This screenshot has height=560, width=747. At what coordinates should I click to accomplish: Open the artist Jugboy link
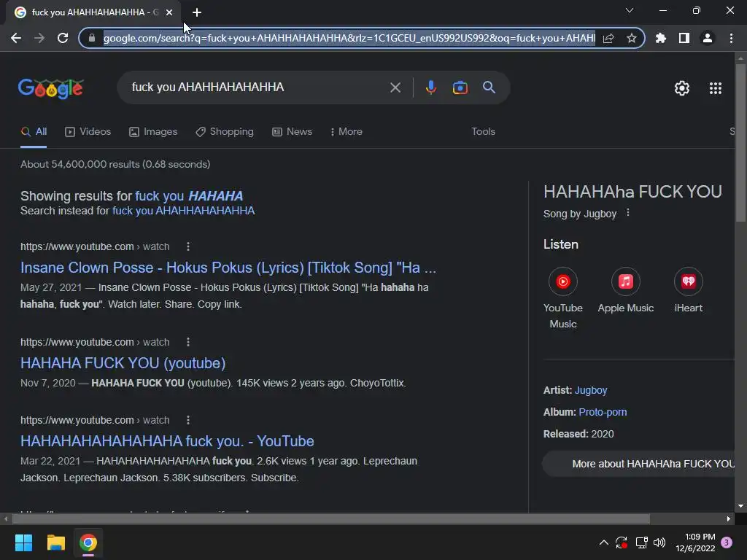point(591,391)
